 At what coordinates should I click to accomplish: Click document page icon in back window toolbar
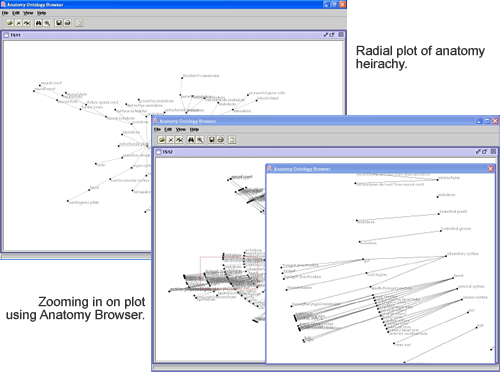(79, 23)
